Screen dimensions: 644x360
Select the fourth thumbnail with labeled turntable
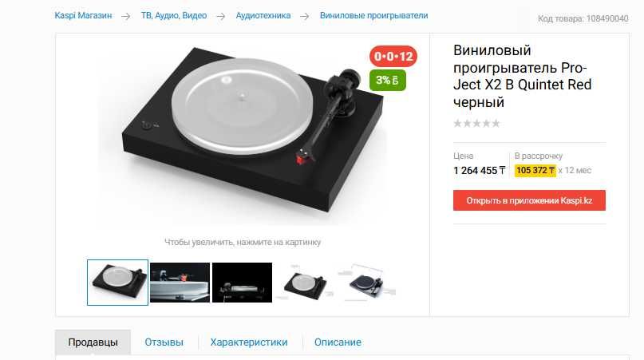[x=304, y=283]
